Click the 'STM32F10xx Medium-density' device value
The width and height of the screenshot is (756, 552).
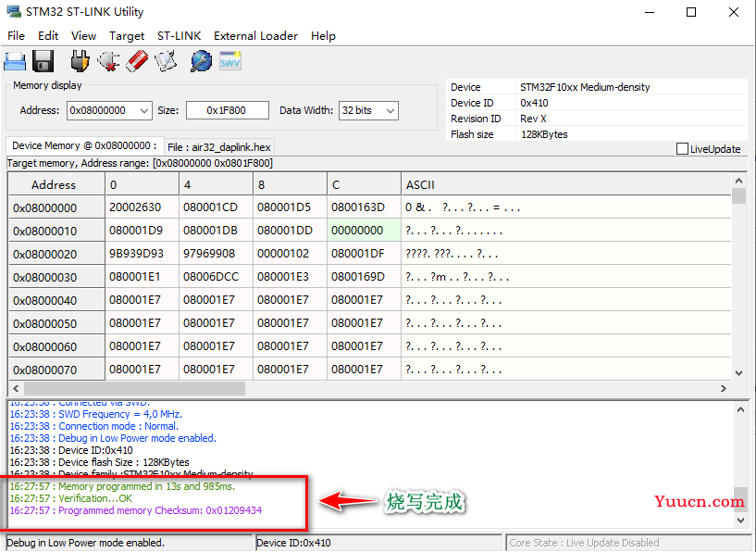[x=585, y=87]
